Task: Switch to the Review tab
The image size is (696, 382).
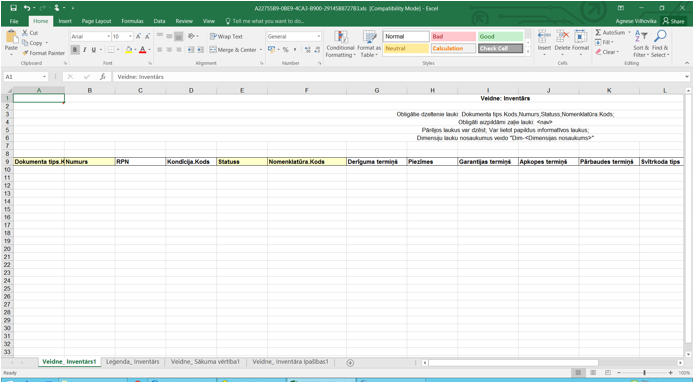Action: click(184, 21)
